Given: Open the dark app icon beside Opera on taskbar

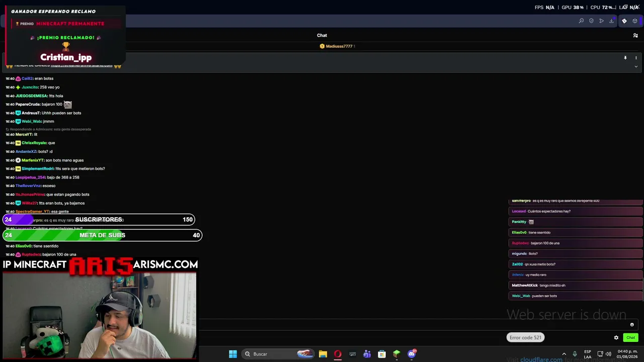Looking at the screenshot, I should point(352,354).
